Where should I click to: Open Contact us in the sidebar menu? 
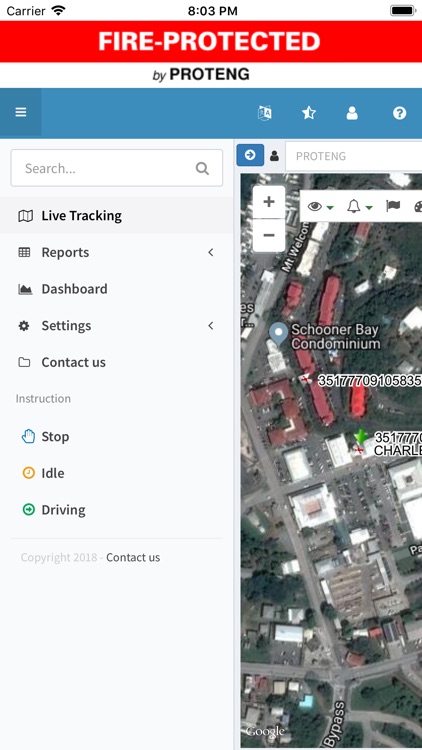117,362
